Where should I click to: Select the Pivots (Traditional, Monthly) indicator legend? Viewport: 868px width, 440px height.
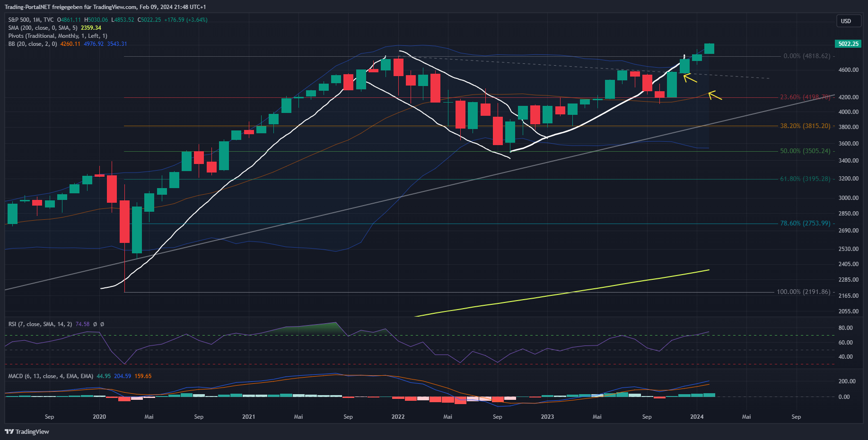click(58, 36)
